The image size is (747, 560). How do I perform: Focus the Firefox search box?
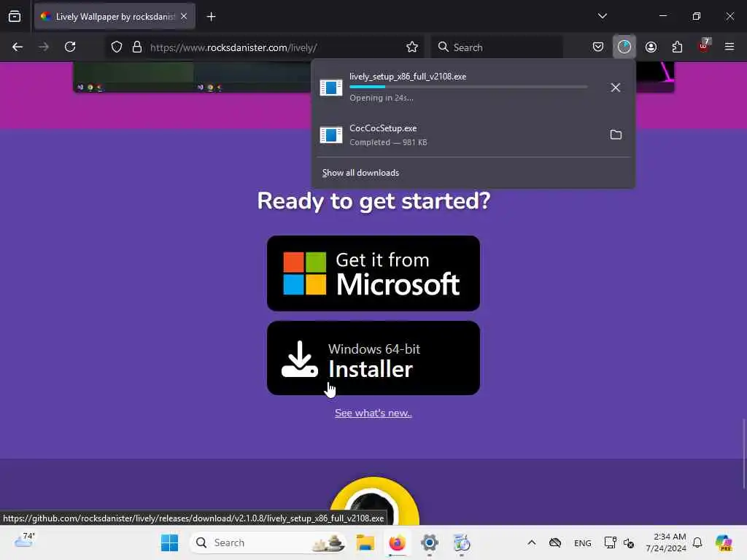click(x=497, y=47)
